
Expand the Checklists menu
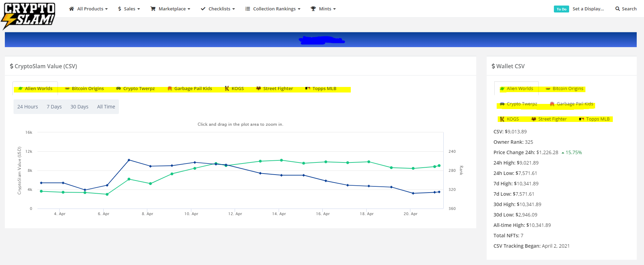click(218, 9)
